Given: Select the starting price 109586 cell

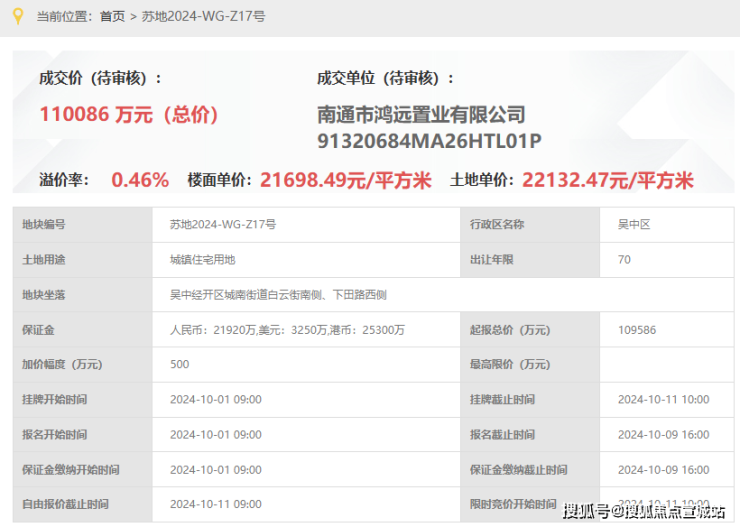Looking at the screenshot, I should point(666,330).
